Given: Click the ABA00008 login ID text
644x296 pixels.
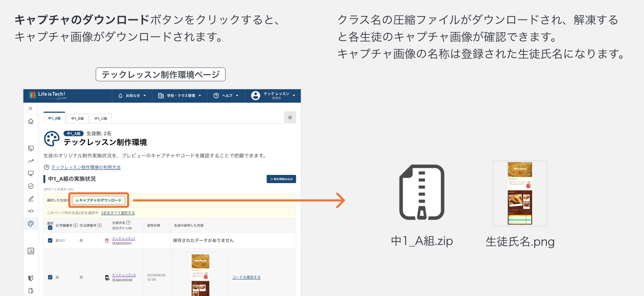Looking at the screenshot, I should pyautogui.click(x=124, y=280).
